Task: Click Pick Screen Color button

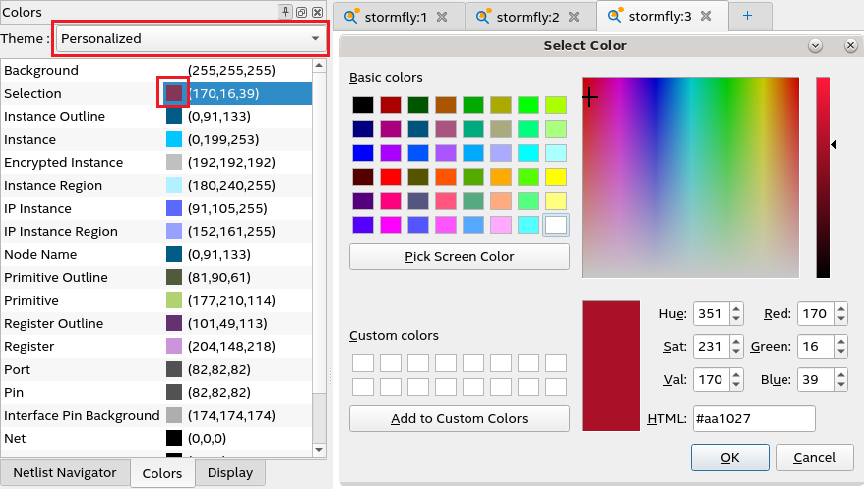Action: pyautogui.click(x=459, y=256)
